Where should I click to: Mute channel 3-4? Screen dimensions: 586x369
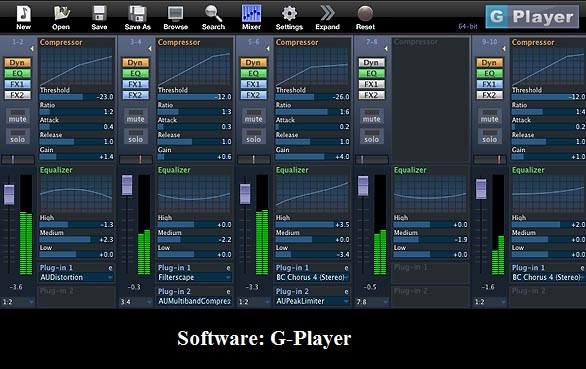tap(136, 116)
